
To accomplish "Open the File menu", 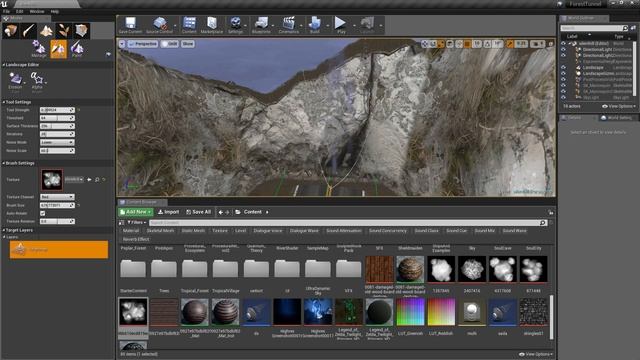I will tap(6, 11).
